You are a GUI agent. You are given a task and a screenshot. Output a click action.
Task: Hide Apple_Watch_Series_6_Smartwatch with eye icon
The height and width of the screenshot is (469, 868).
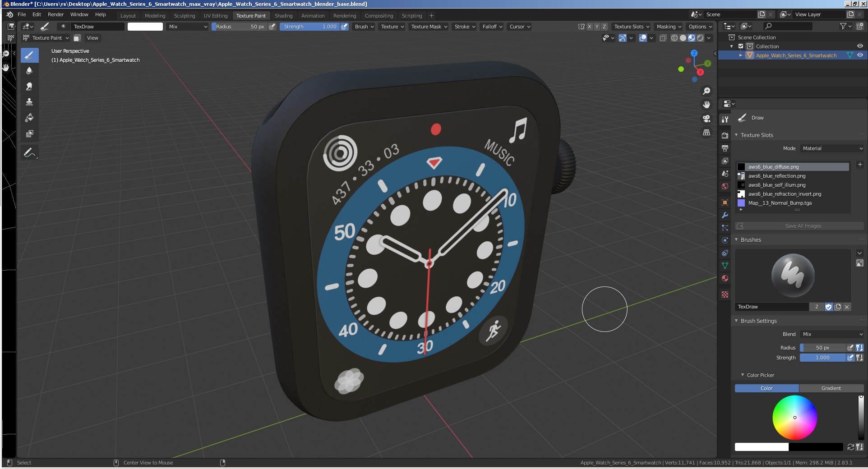tap(860, 55)
